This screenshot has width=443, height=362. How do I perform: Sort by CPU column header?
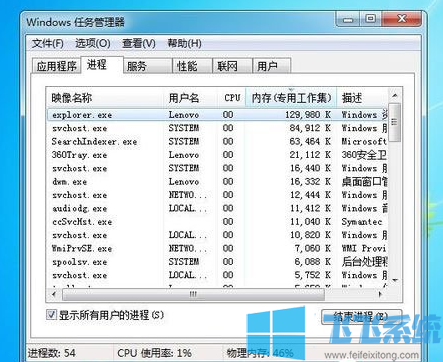pos(232,98)
